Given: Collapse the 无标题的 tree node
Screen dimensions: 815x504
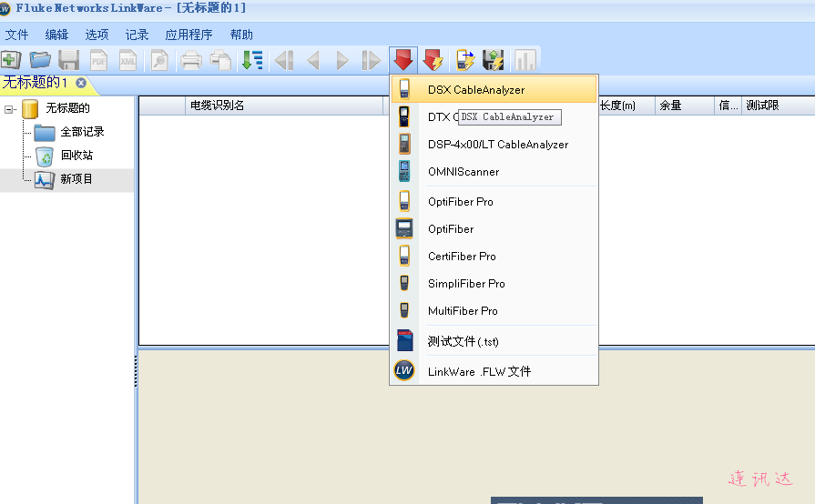Looking at the screenshot, I should 10,109.
